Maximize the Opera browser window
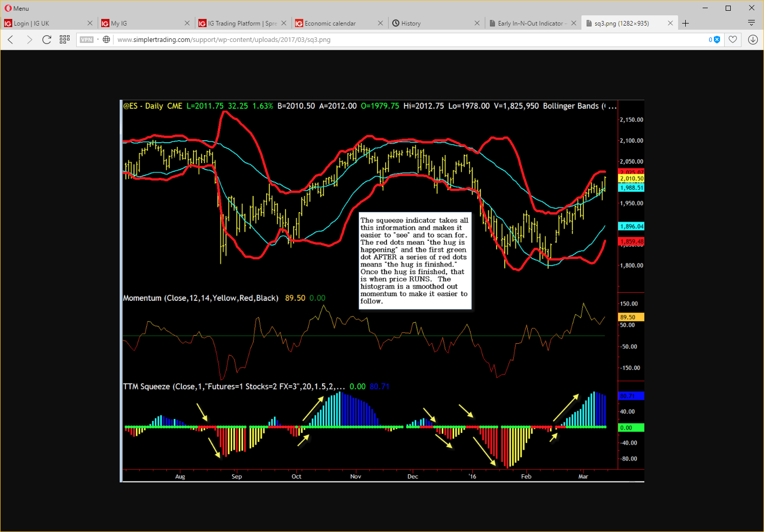Image resolution: width=764 pixels, height=532 pixels. (x=728, y=8)
